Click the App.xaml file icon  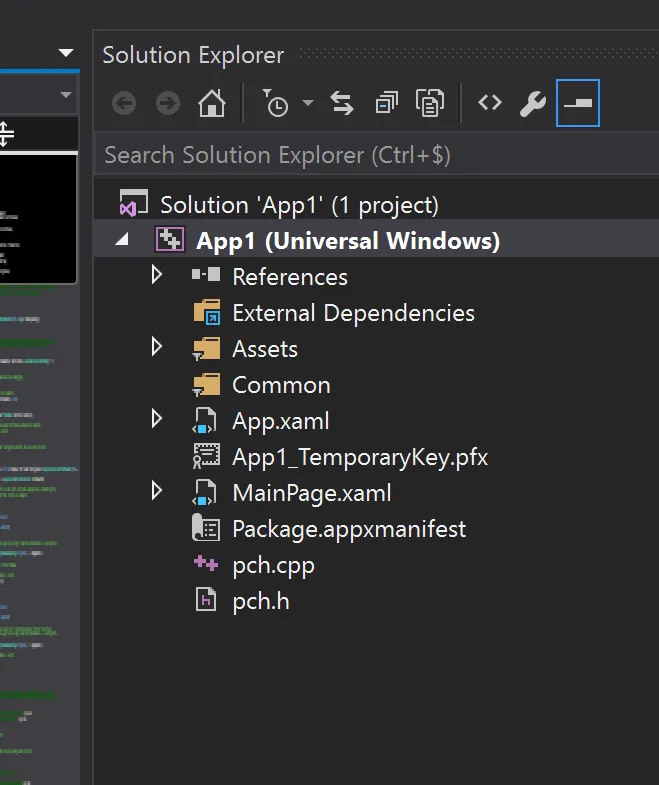click(204, 421)
